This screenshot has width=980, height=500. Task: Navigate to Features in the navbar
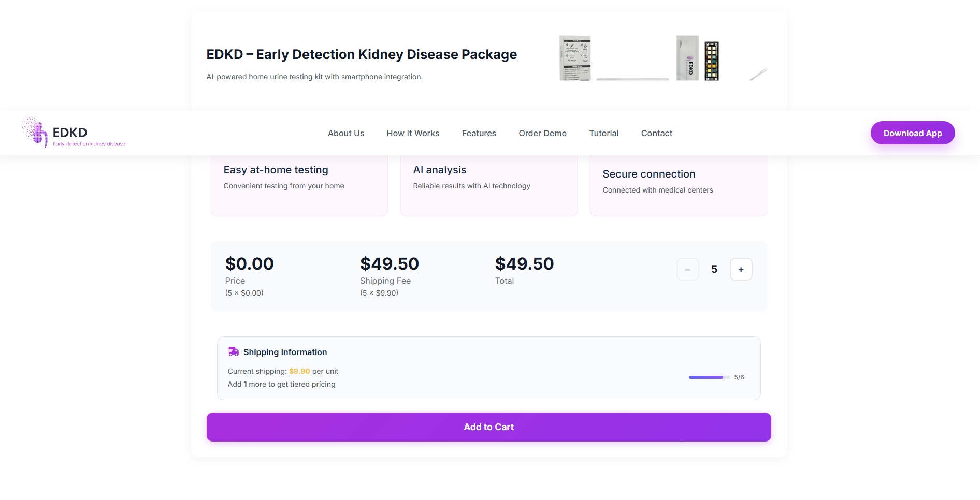tap(479, 134)
